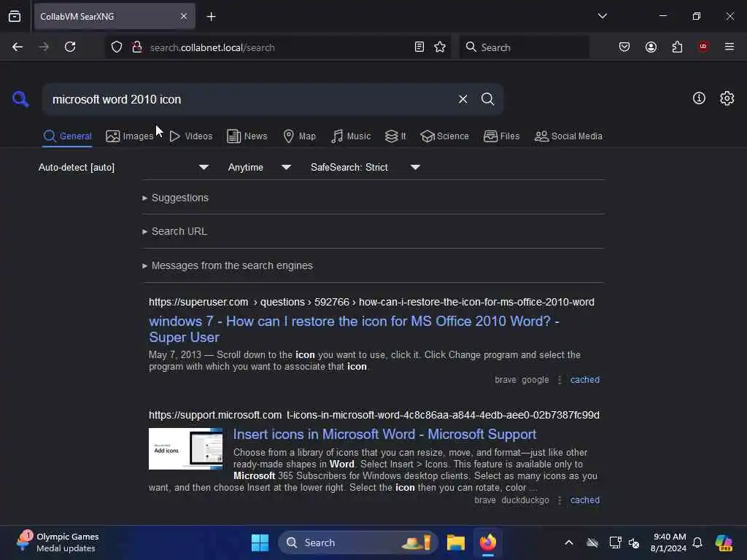The height and width of the screenshot is (560, 747).
Task: Switch to the Science category
Action: 445,136
